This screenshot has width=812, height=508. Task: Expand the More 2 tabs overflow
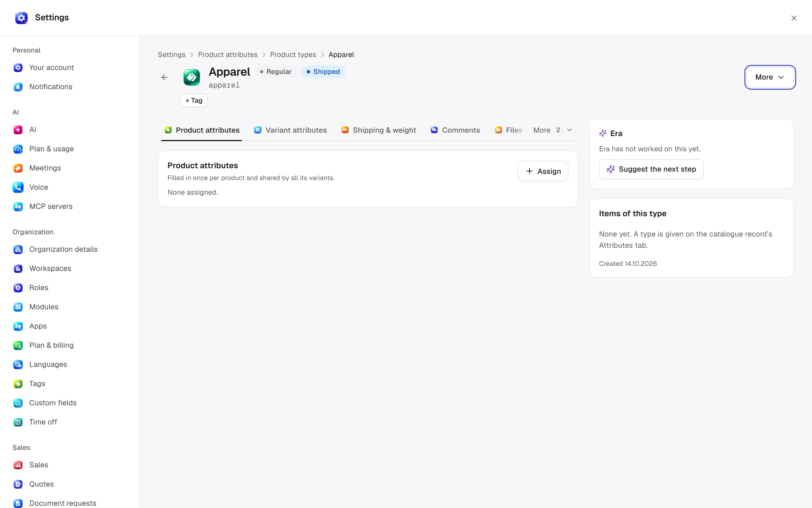[553, 130]
